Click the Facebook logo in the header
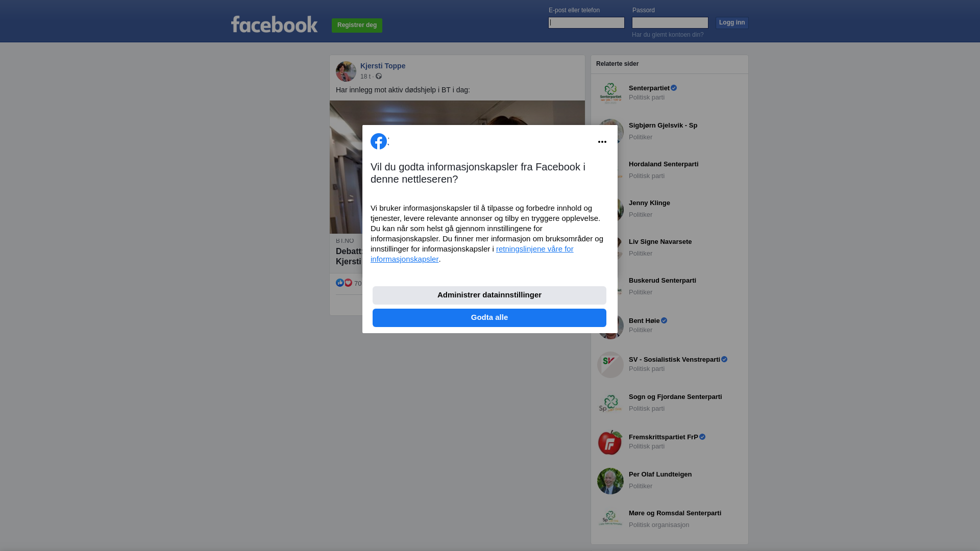 click(274, 24)
